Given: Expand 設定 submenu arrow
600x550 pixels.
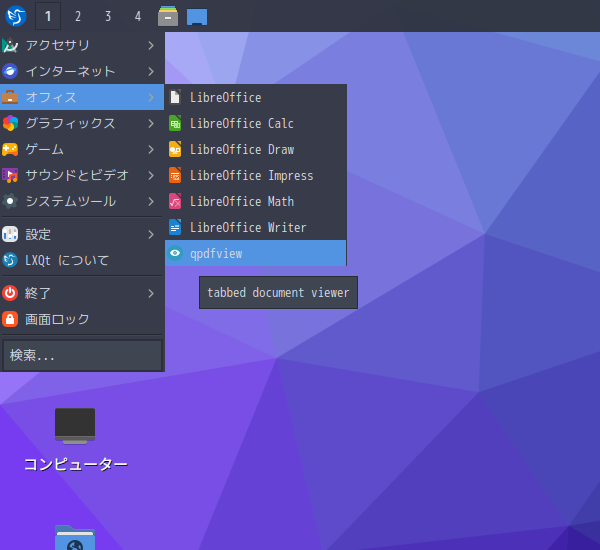Looking at the screenshot, I should 151,235.
